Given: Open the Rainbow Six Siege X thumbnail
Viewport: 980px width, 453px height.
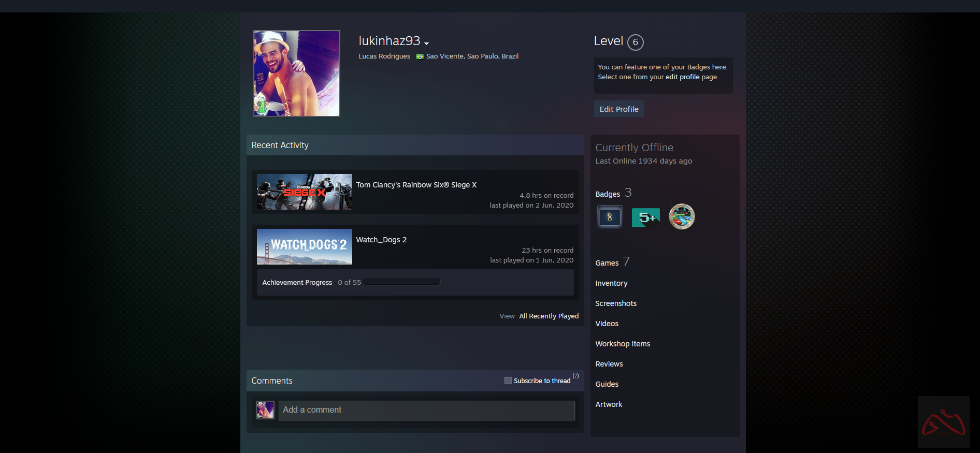Looking at the screenshot, I should (x=304, y=192).
